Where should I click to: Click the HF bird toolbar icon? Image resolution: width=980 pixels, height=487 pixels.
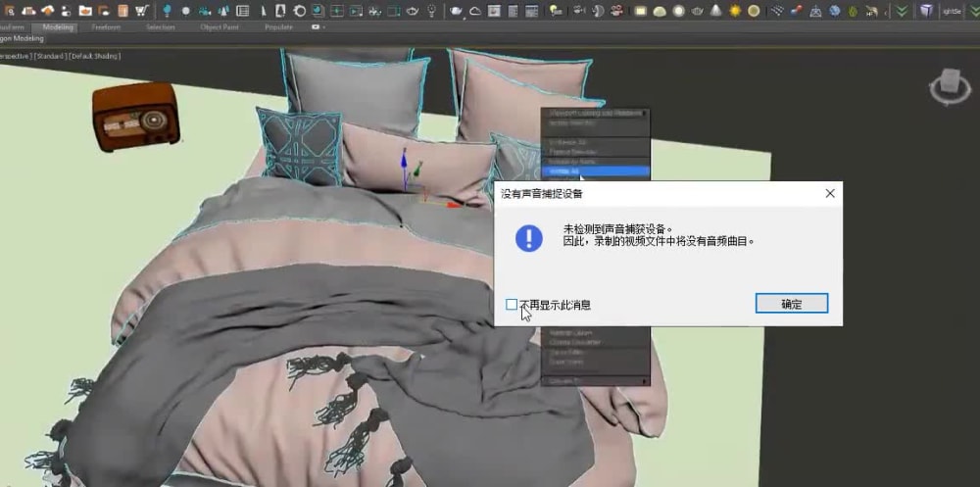pos(872,11)
